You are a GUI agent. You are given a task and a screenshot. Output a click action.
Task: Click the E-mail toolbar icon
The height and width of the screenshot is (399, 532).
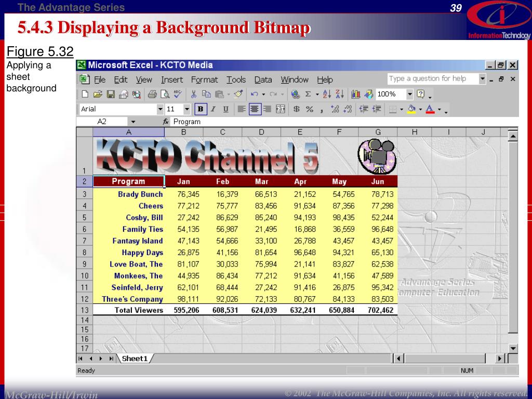124,95
